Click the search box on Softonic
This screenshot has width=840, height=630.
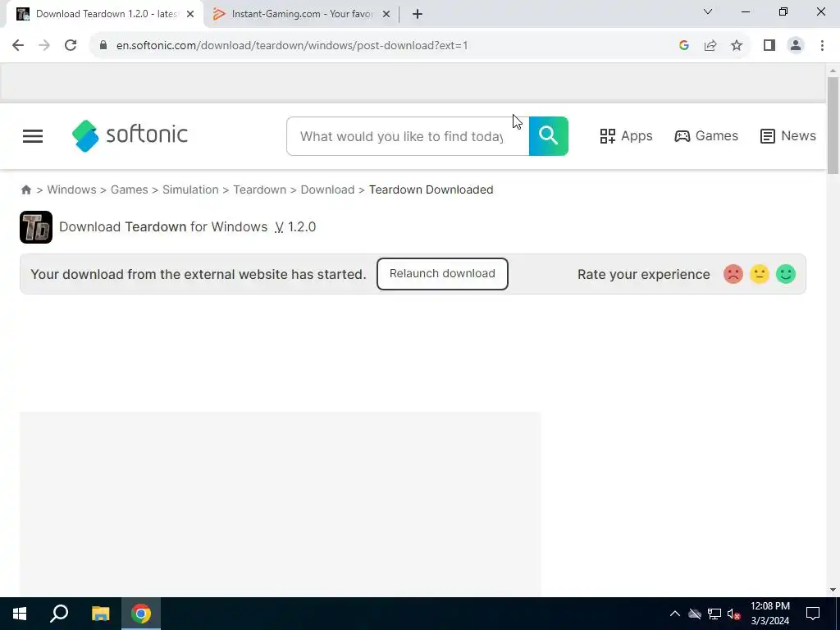(x=408, y=136)
